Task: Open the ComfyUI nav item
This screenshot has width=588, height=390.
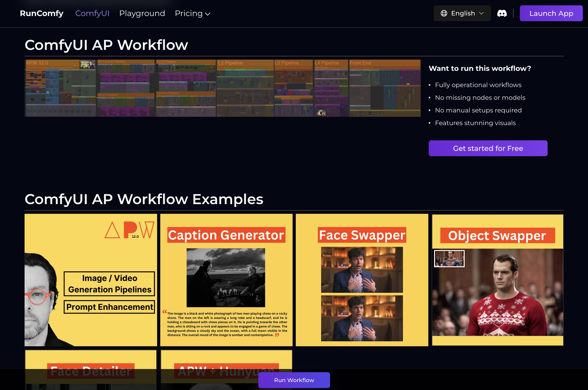Action: pos(92,13)
